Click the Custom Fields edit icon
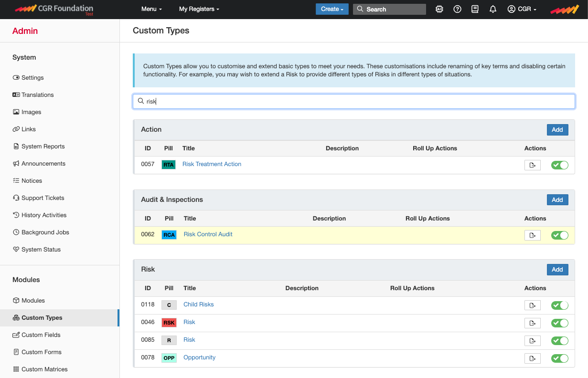588x378 pixels. 16,335
